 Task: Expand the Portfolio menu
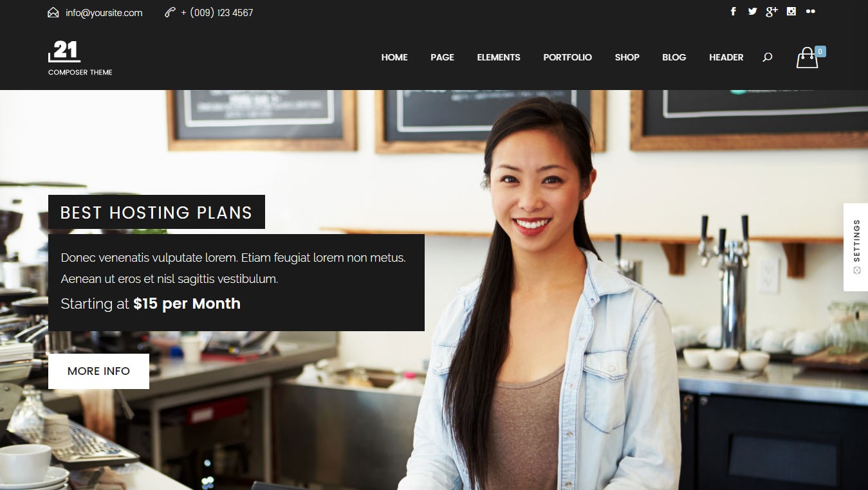click(568, 57)
